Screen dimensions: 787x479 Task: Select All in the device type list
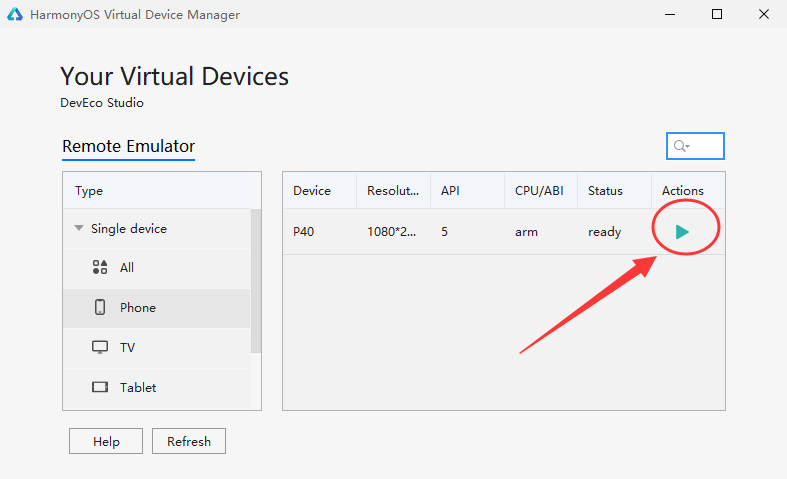pyautogui.click(x=126, y=268)
